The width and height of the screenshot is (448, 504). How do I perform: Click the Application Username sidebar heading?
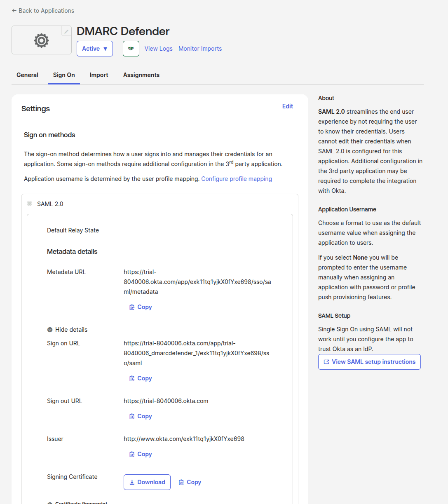coord(347,209)
